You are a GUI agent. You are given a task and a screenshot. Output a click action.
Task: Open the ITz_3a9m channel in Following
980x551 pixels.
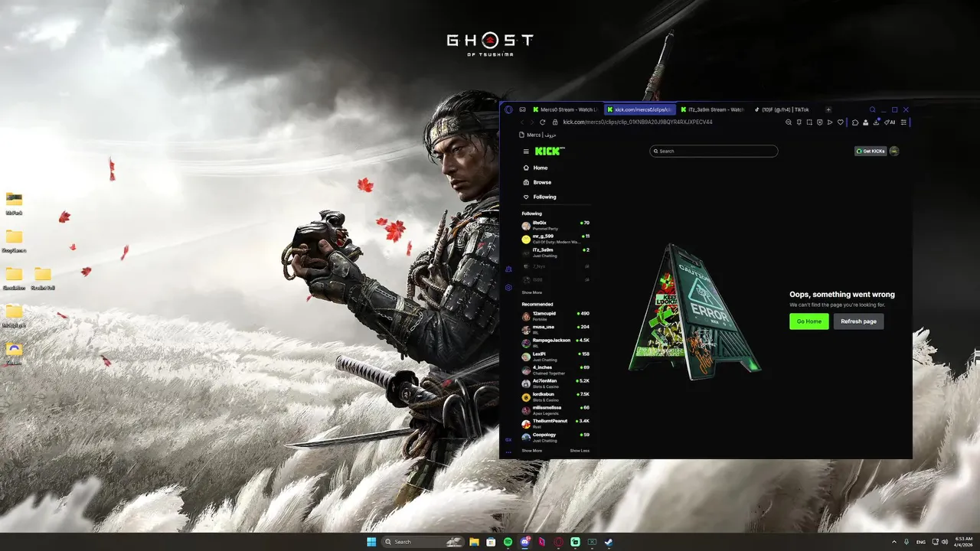tap(556, 253)
